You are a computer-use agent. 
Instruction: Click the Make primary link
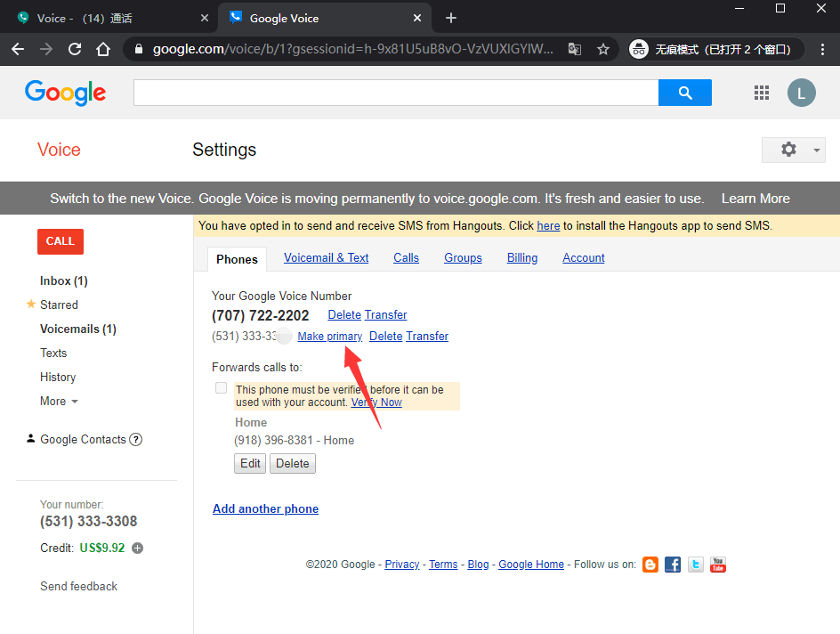(x=329, y=337)
